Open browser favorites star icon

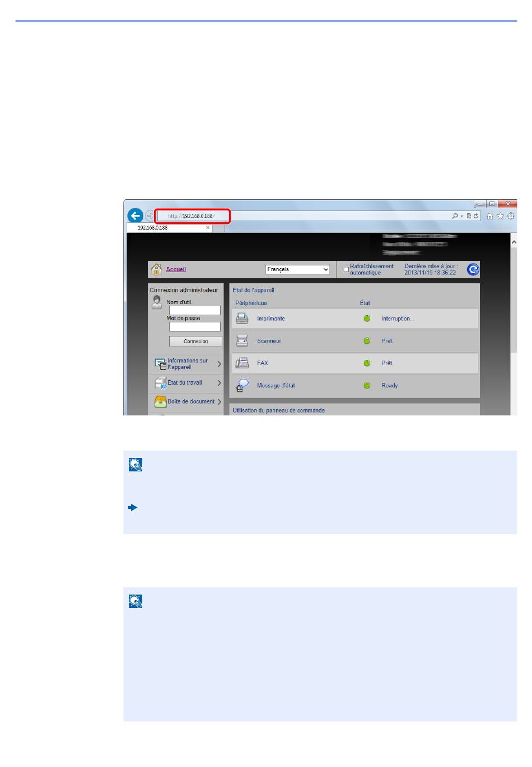pos(500,216)
